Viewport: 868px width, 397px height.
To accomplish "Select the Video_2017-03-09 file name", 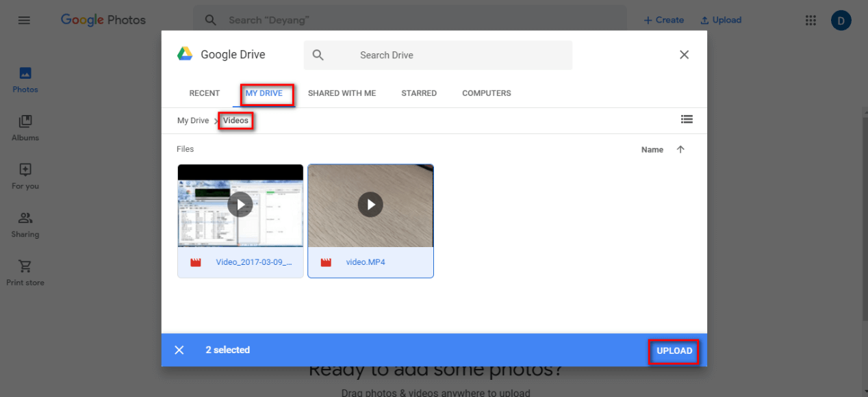I will tap(254, 262).
